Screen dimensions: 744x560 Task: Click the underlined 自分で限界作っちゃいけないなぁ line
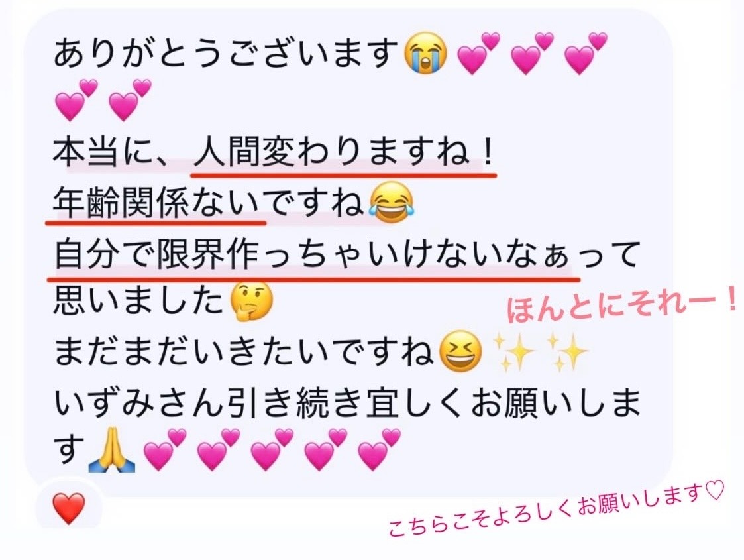312,255
